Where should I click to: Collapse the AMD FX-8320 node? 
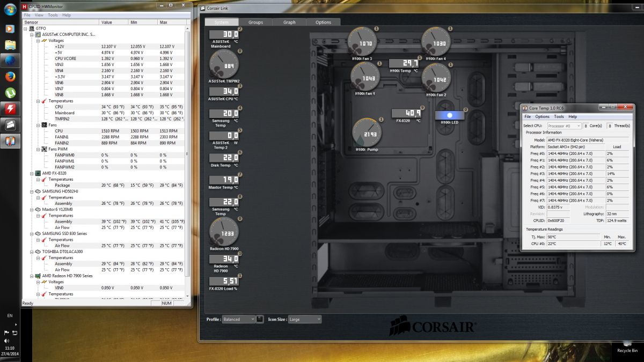(x=32, y=173)
